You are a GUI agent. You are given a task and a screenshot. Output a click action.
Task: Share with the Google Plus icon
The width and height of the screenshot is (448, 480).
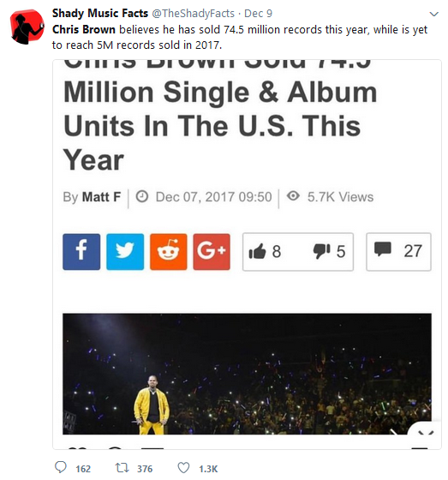pos(212,252)
